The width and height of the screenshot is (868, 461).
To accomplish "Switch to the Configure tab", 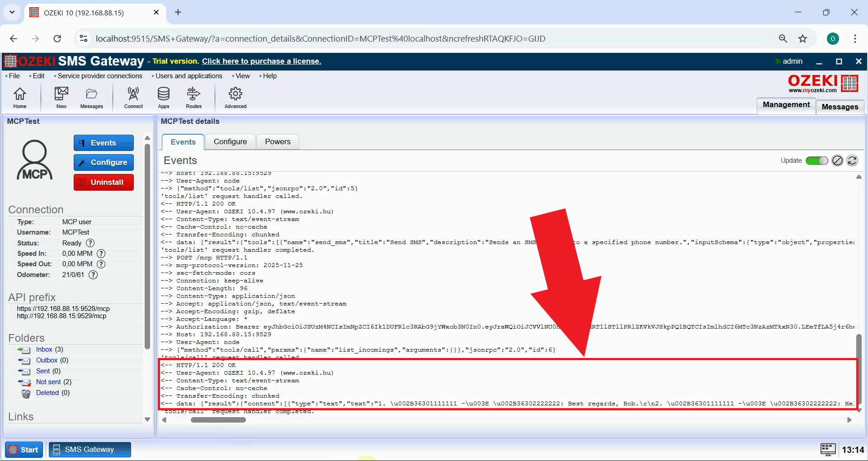I will tap(230, 141).
